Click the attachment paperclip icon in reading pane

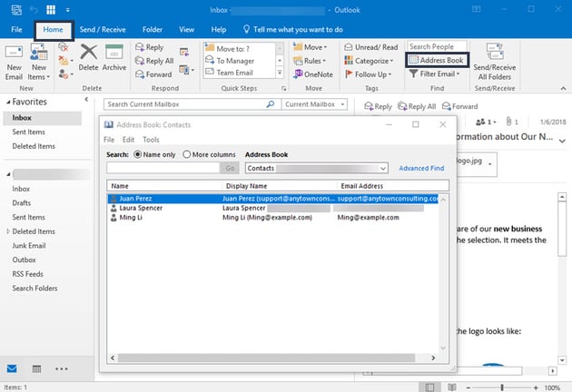(x=508, y=122)
